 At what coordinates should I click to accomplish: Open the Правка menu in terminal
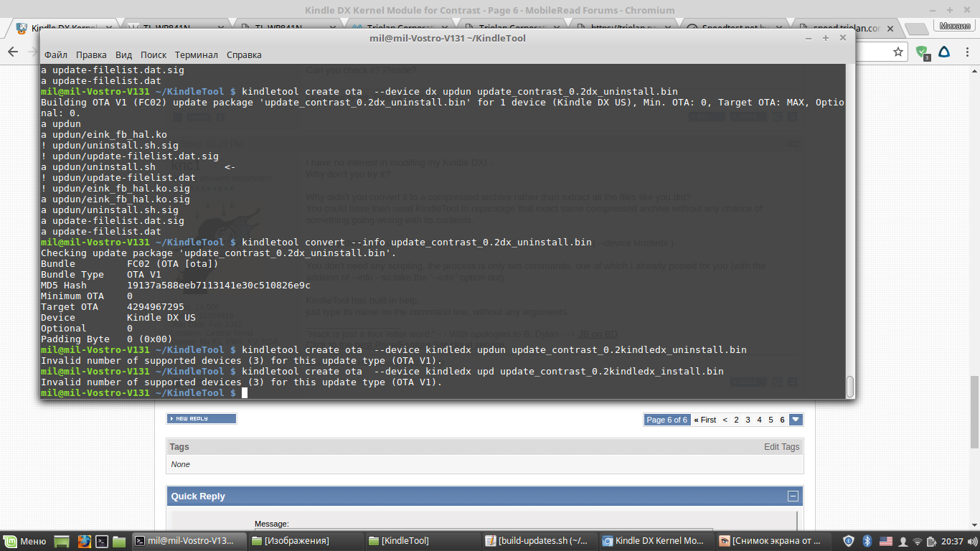coord(91,55)
